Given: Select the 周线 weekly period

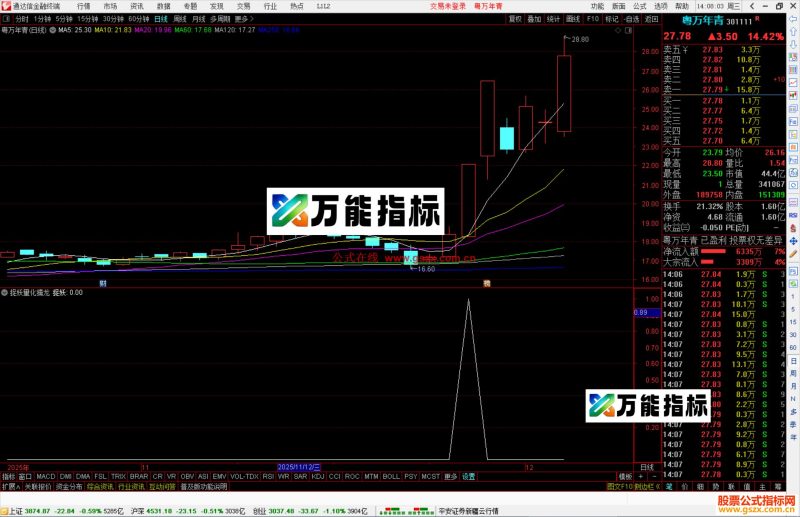Looking at the screenshot, I should [x=180, y=19].
